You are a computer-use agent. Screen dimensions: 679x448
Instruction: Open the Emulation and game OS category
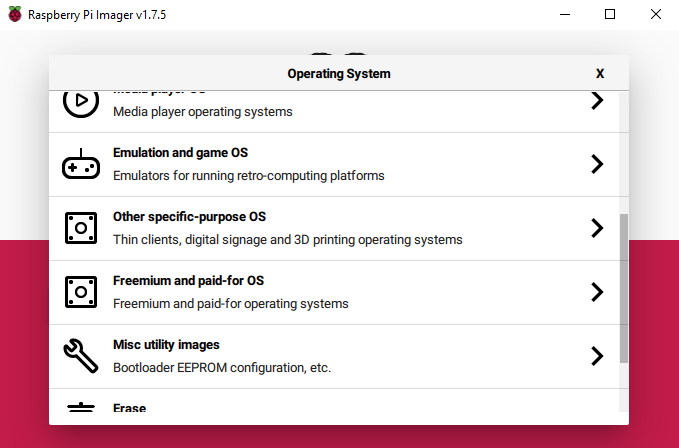pyautogui.click(x=334, y=164)
